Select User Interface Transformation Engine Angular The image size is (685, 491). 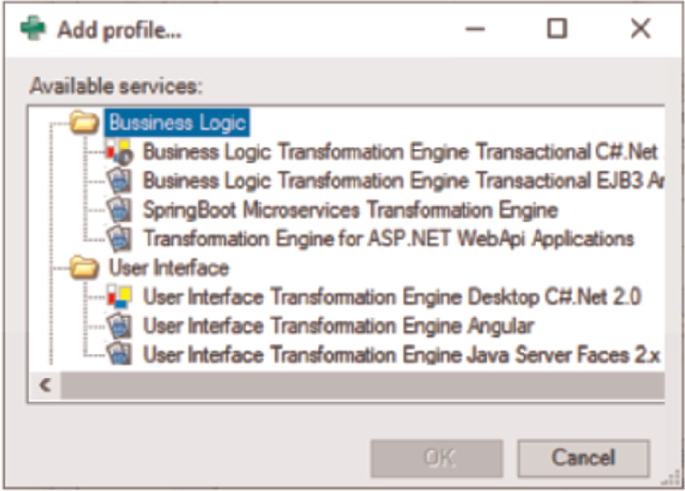[339, 326]
